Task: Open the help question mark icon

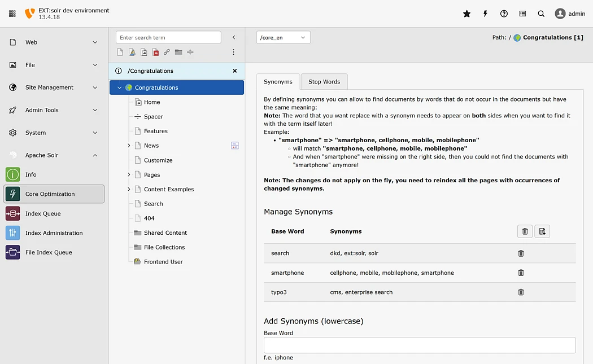Action: (504, 14)
